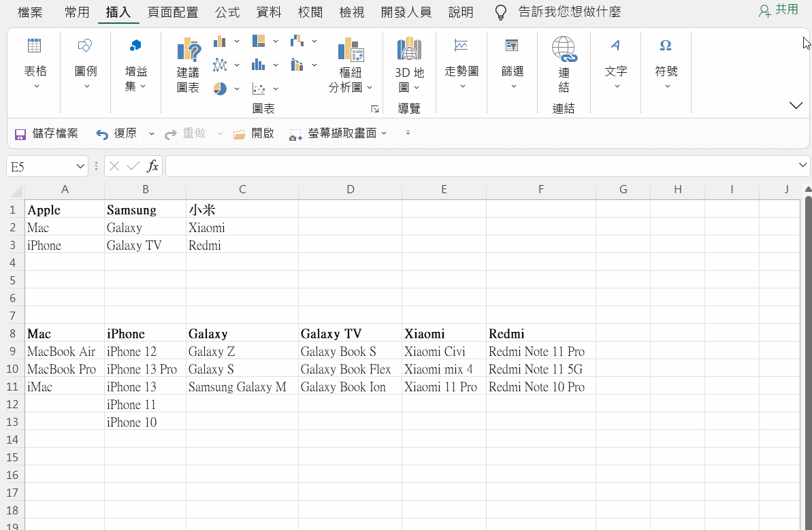This screenshot has height=530, width=812.
Task: Open the Name Box dropdown
Action: 80,166
